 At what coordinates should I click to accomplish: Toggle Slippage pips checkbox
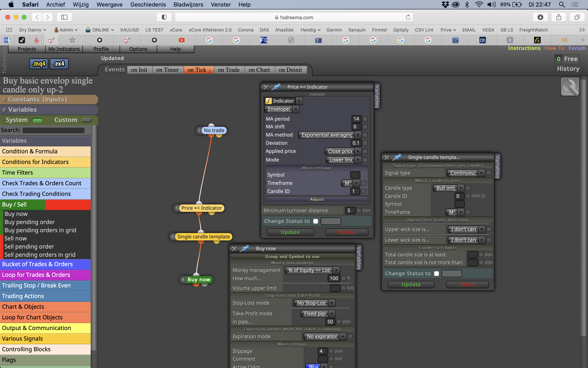(331, 351)
